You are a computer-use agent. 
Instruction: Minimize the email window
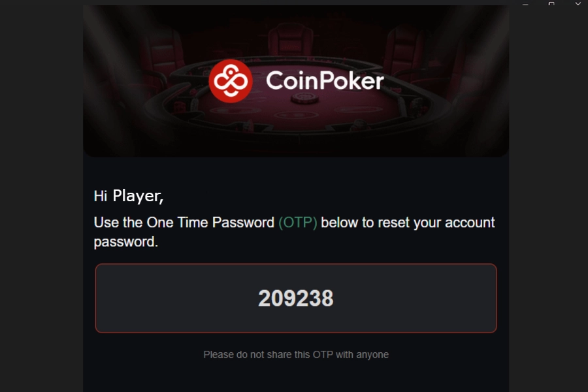(x=526, y=3)
